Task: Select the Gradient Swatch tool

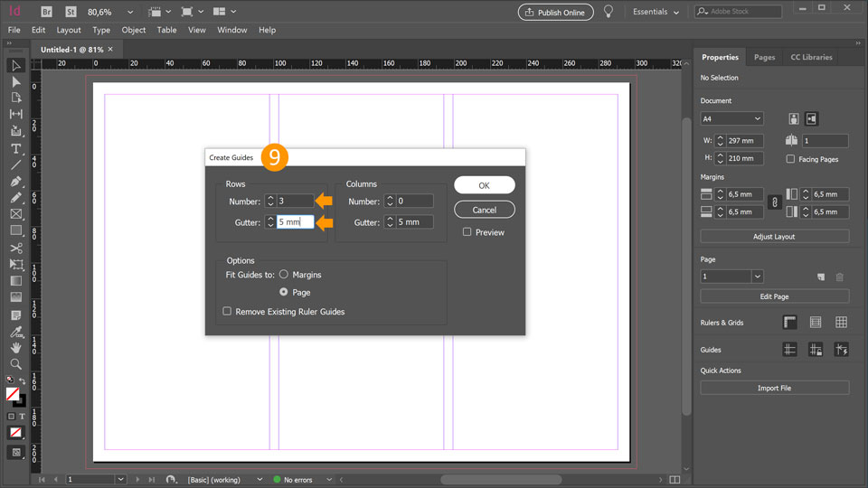Action: (x=16, y=280)
